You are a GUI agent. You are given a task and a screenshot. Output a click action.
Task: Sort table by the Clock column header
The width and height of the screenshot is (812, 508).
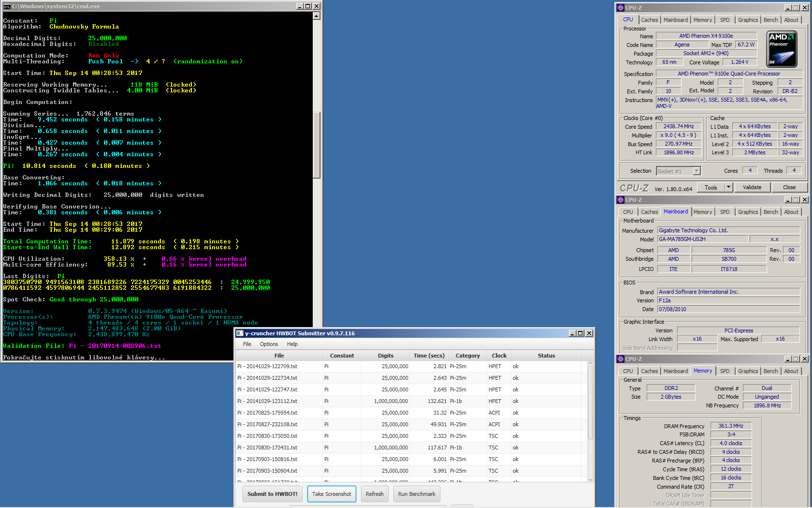(x=499, y=356)
